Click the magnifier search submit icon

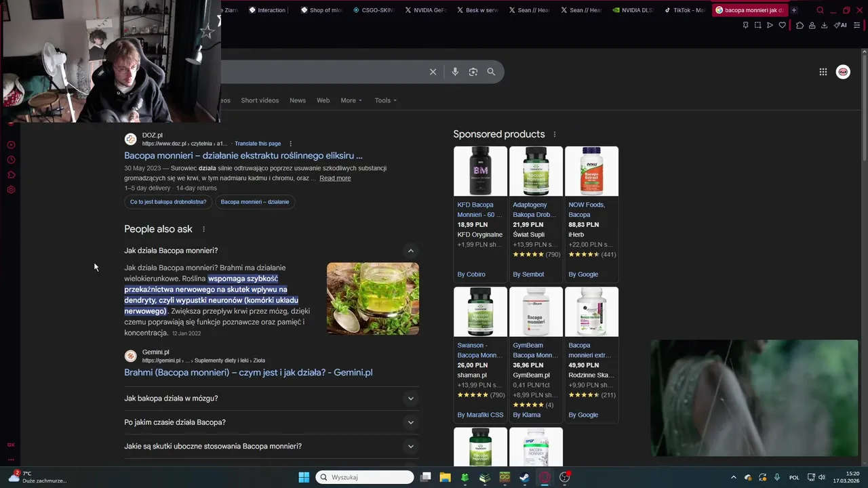tap(491, 72)
